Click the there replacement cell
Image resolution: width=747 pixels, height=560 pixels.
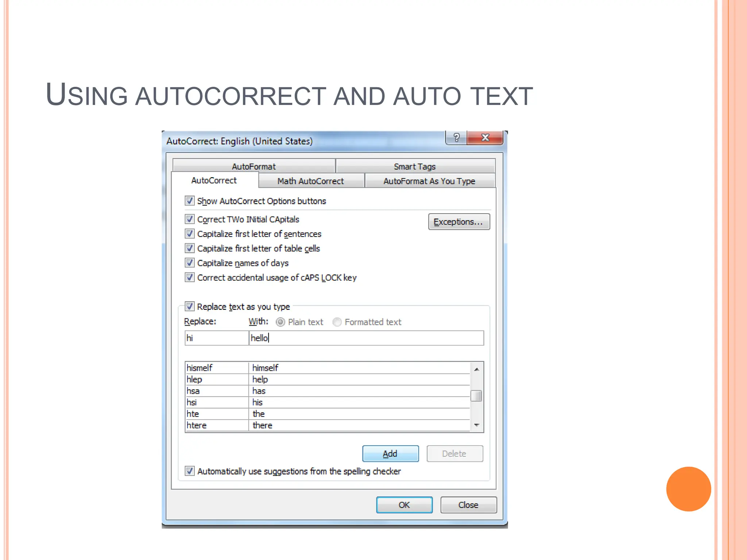(x=359, y=425)
